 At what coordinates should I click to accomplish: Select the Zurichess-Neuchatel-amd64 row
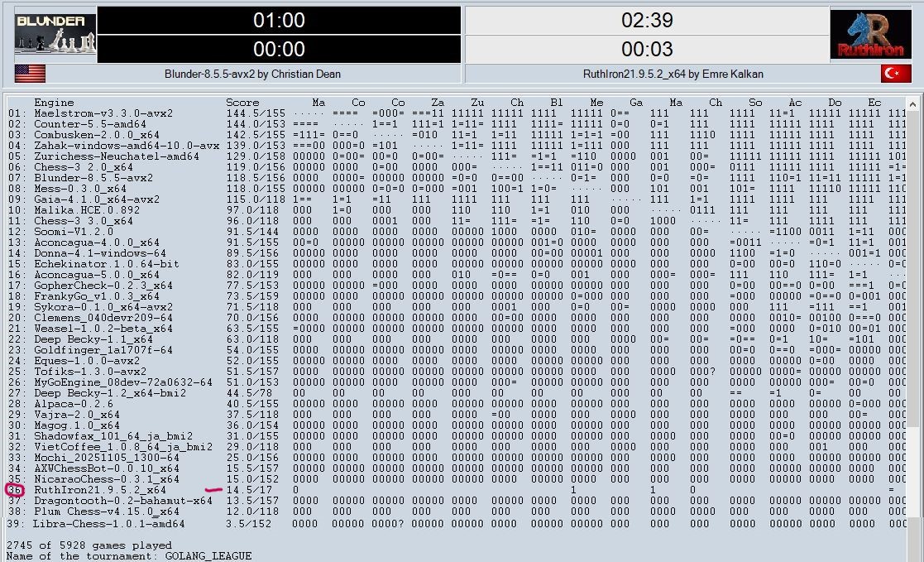(x=457, y=156)
